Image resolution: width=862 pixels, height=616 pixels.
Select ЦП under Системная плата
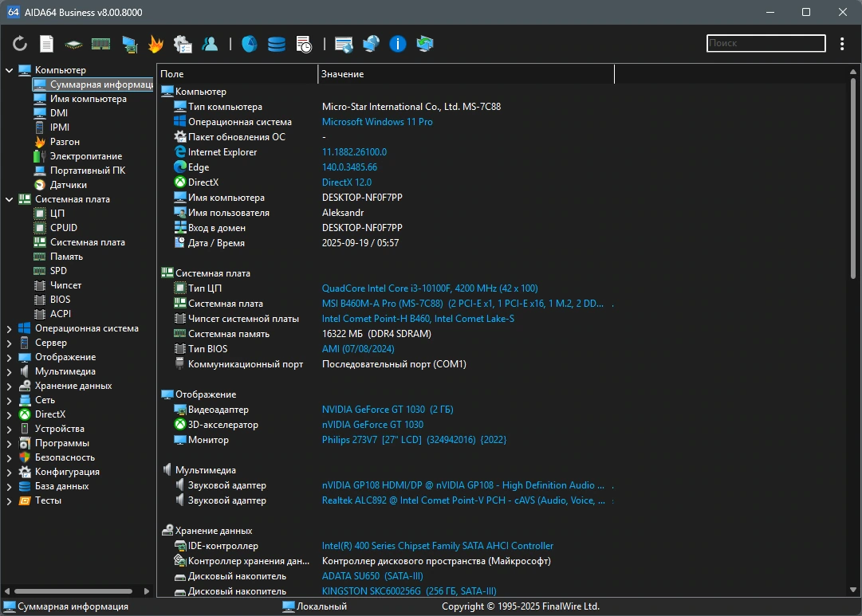click(57, 214)
